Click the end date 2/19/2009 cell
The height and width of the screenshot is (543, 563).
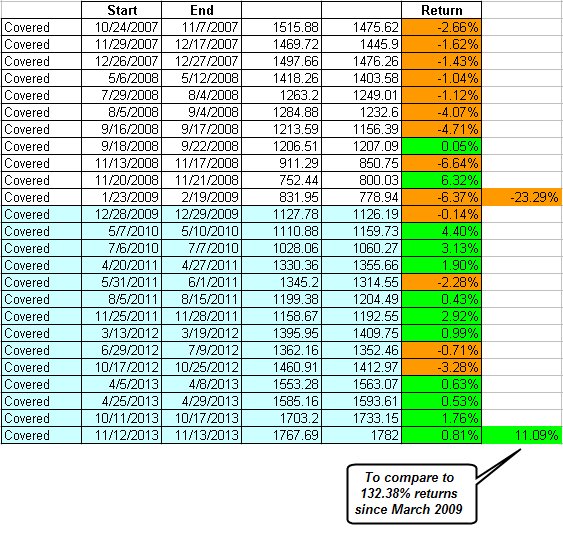[201, 197]
